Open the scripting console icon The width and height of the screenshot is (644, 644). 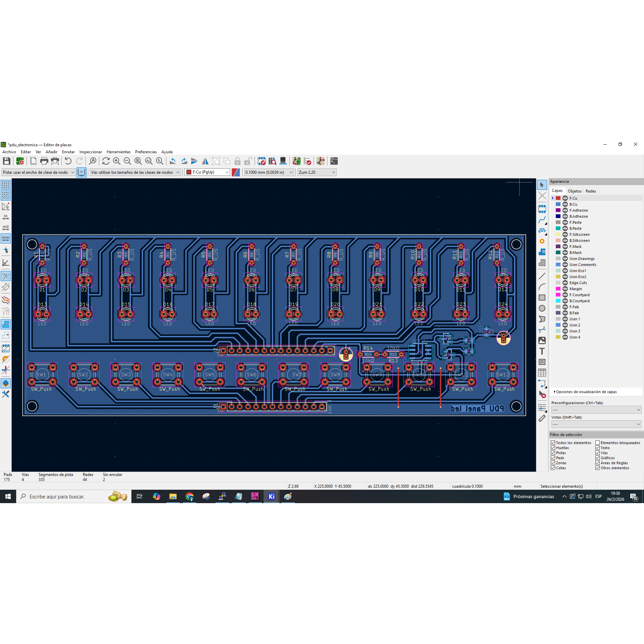pos(334,161)
